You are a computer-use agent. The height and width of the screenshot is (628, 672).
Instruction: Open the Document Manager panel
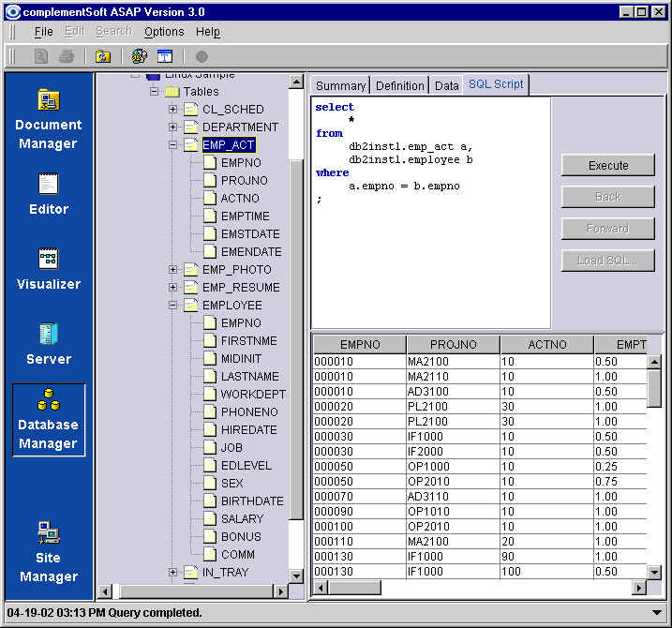49,119
